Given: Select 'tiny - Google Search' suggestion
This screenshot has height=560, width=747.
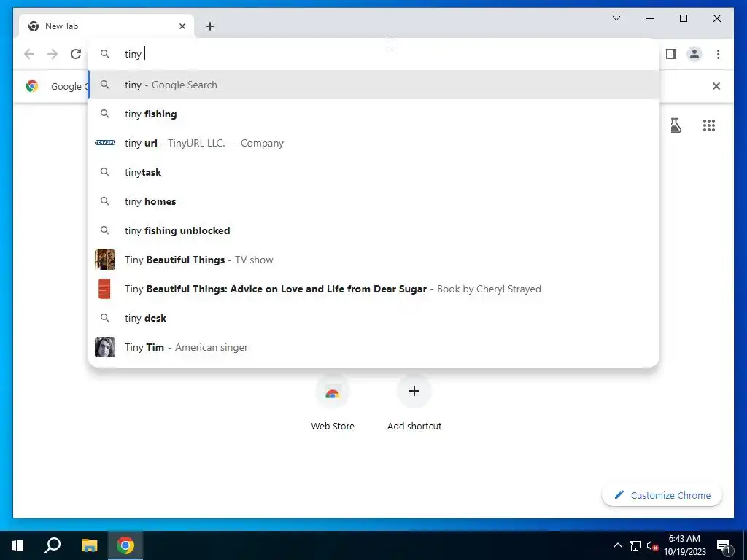Looking at the screenshot, I should coord(373,85).
